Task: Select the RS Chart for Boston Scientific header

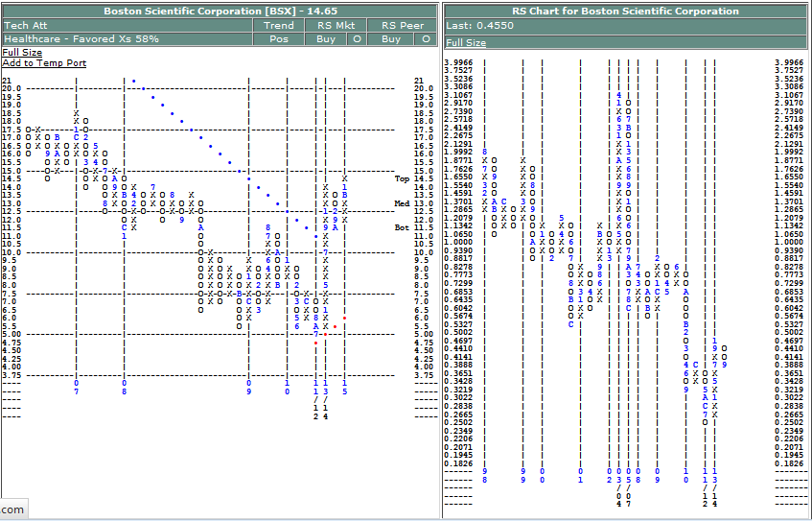Action: (626, 11)
